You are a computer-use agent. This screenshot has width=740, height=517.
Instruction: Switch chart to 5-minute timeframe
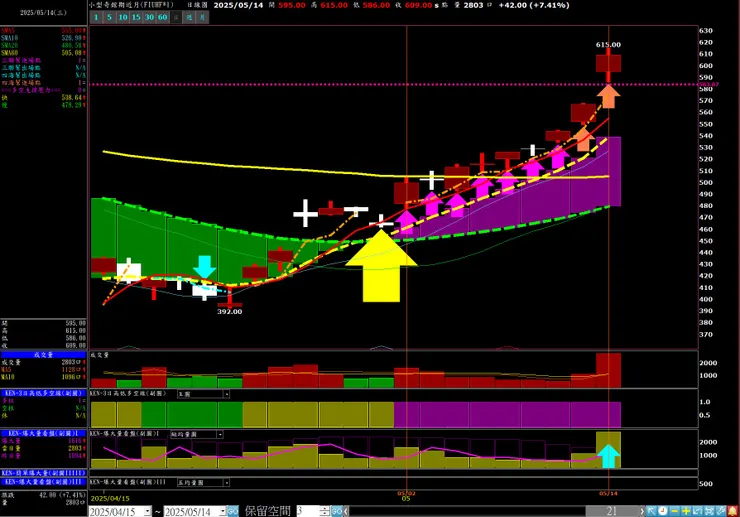tap(109, 17)
